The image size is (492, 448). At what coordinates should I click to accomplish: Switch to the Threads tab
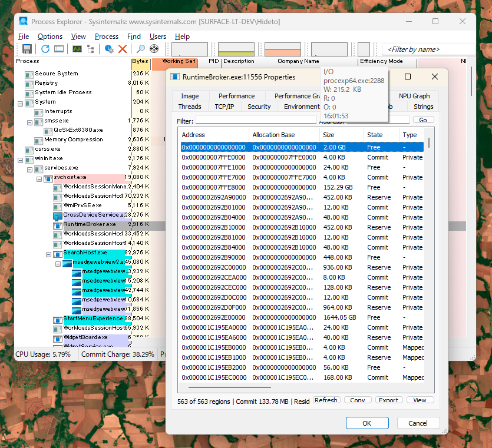point(190,107)
